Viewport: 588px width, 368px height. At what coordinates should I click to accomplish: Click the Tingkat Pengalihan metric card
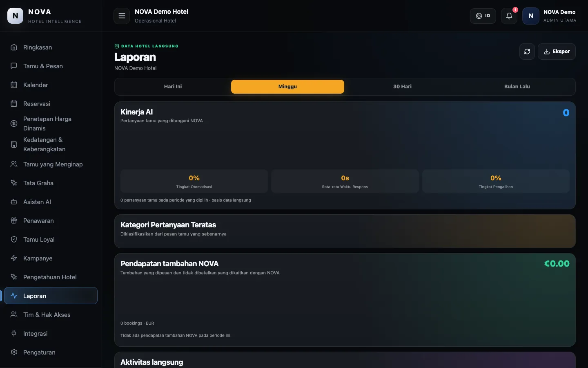(x=496, y=181)
